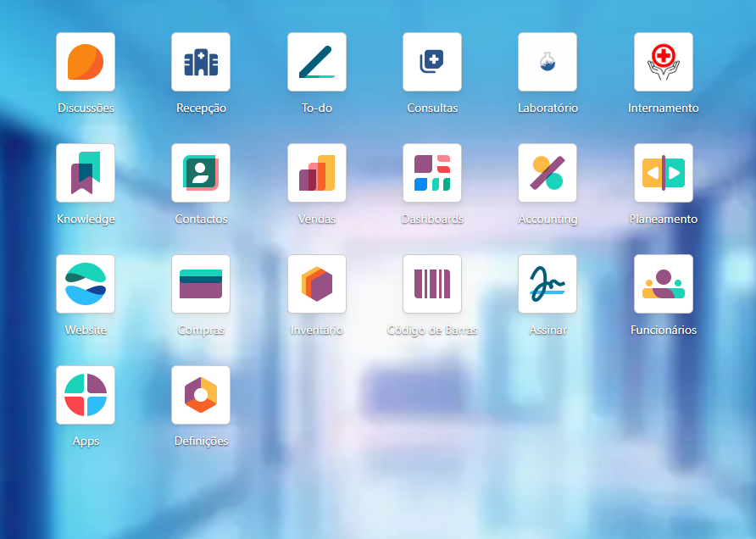
Task: Launch the Accounting app
Action: point(548,173)
